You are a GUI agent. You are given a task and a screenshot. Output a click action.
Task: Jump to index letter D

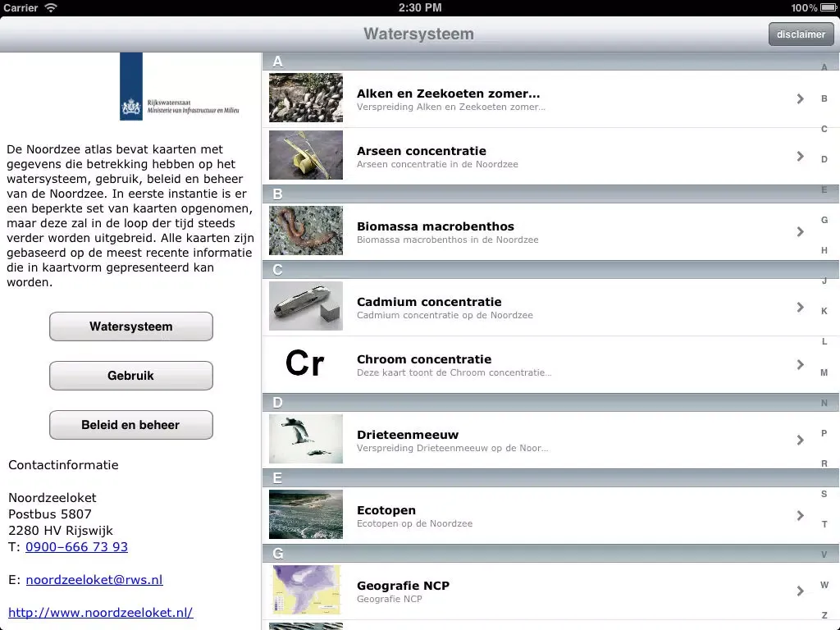824,159
